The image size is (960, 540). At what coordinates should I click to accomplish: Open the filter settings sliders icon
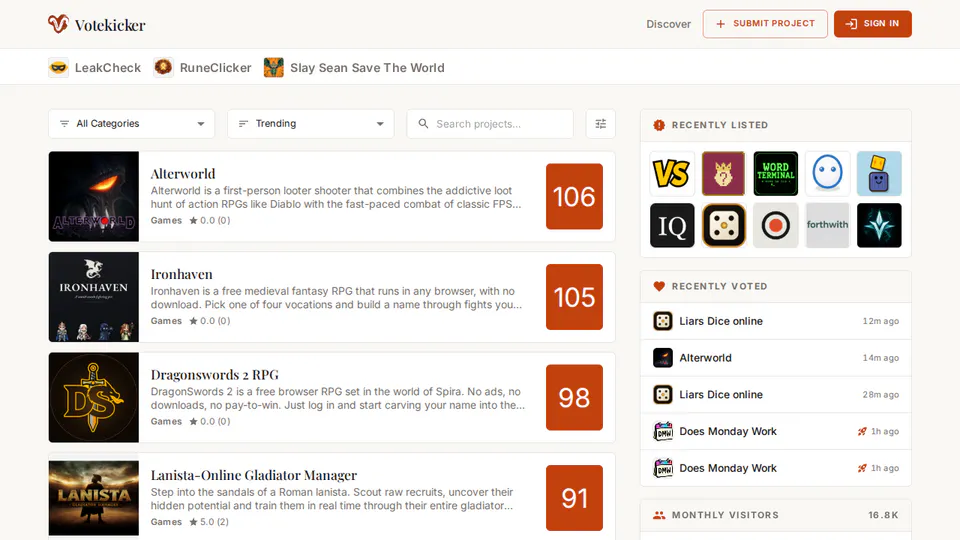[601, 124]
